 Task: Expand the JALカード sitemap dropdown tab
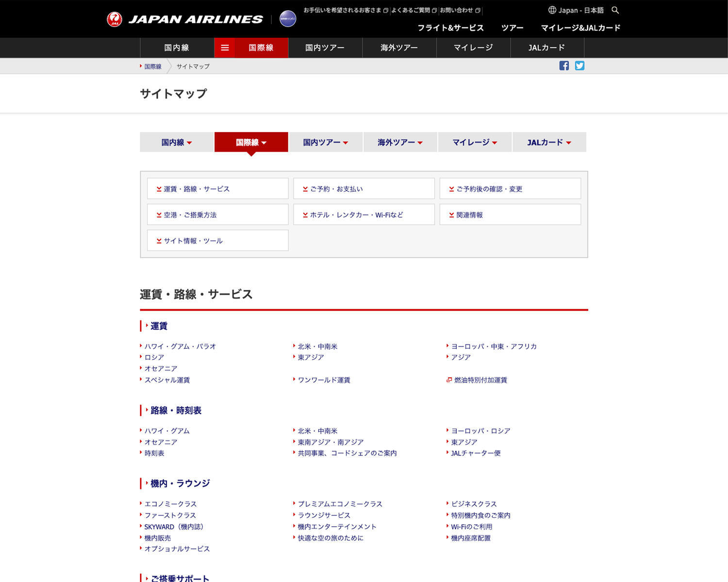[549, 143]
